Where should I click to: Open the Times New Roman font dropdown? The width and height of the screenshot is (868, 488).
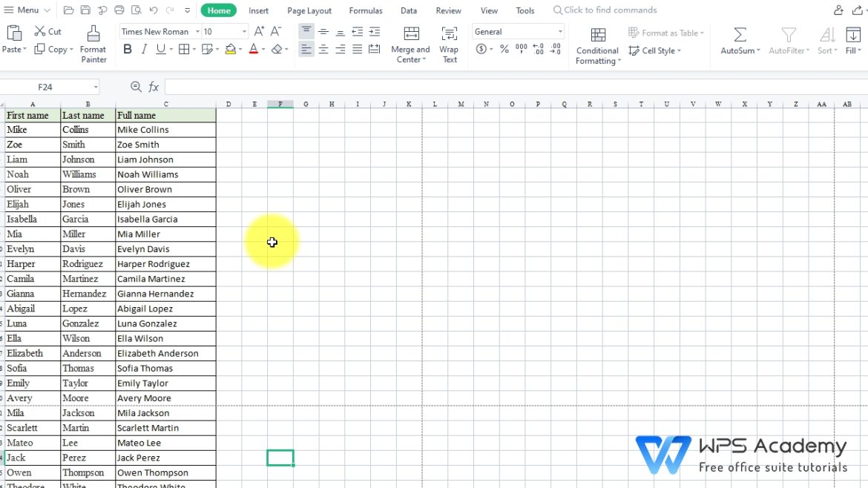click(x=197, y=32)
